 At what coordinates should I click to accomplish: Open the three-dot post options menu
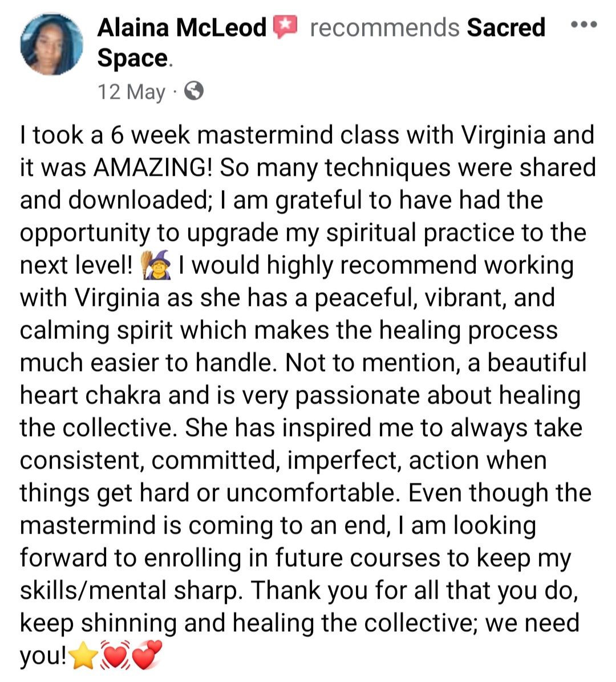point(583,25)
